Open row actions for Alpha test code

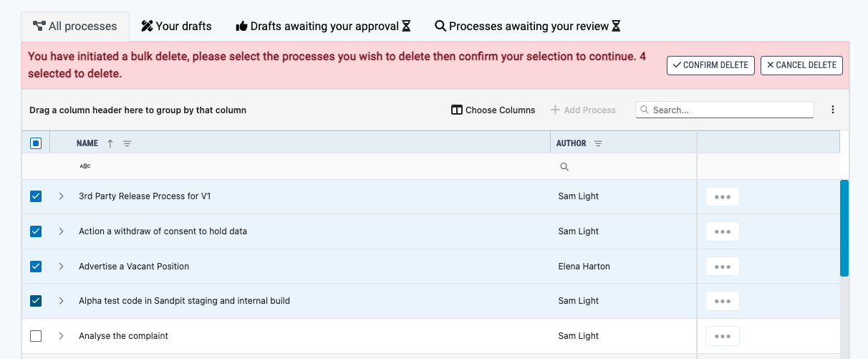[x=723, y=301]
